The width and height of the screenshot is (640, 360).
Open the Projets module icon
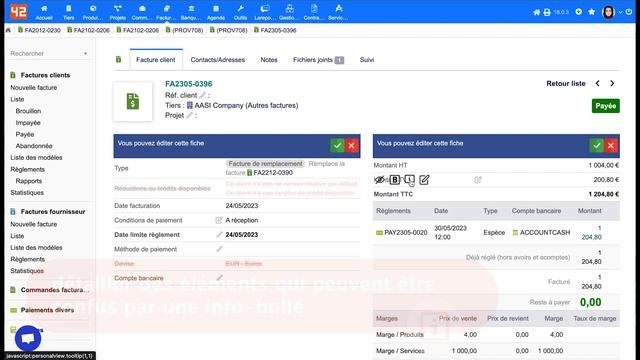(118, 9)
